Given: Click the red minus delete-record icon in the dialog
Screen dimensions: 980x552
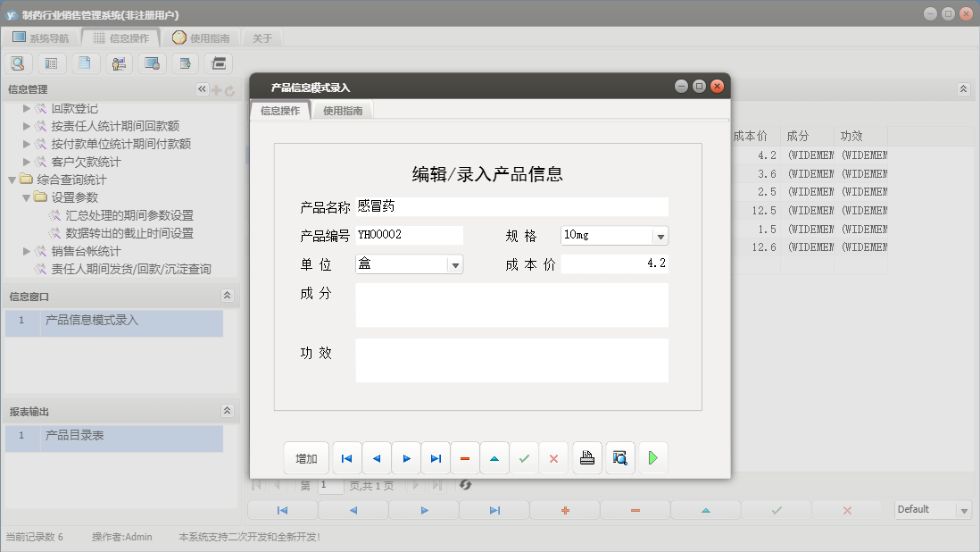Looking at the screenshot, I should coord(465,457).
